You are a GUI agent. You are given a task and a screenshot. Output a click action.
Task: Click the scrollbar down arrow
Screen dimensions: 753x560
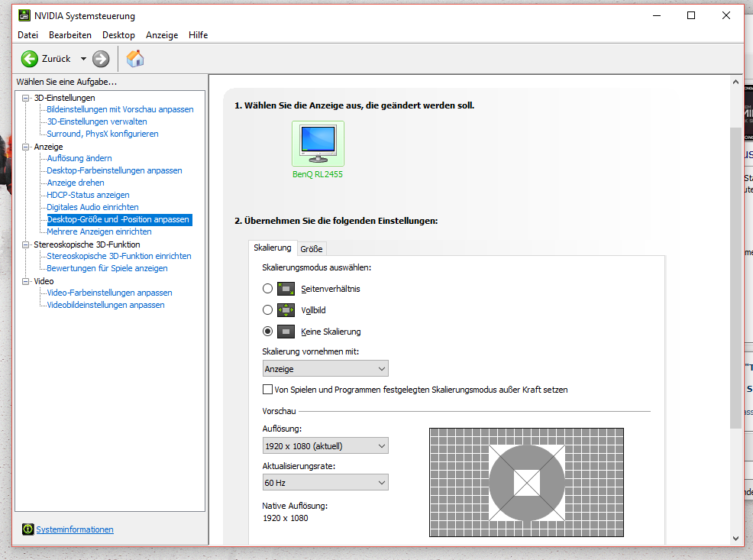coord(735,539)
